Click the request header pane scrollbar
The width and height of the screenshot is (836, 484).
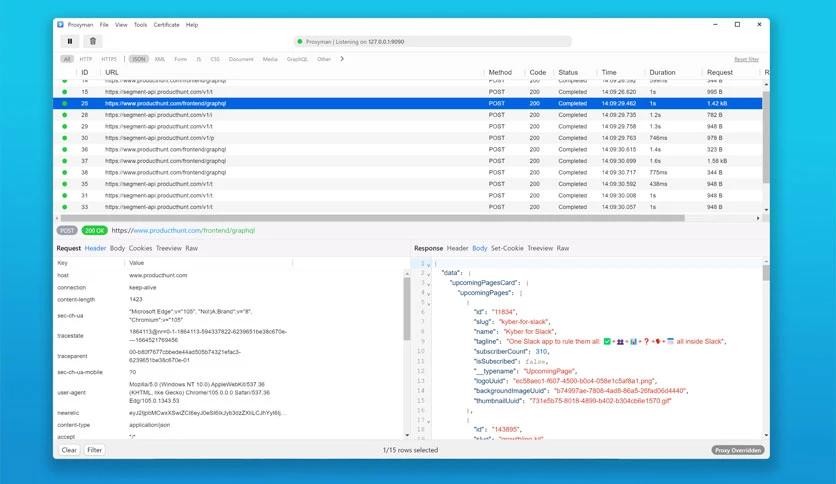[x=407, y=309]
